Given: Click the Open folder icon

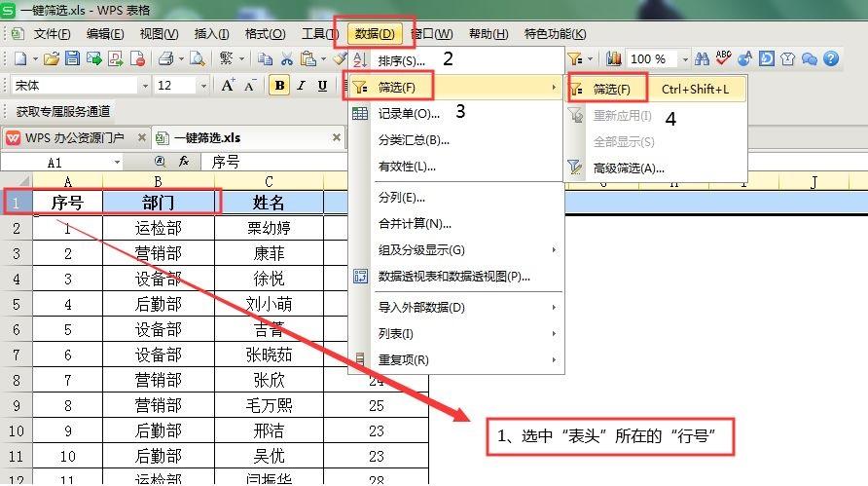Looking at the screenshot, I should pos(52,58).
